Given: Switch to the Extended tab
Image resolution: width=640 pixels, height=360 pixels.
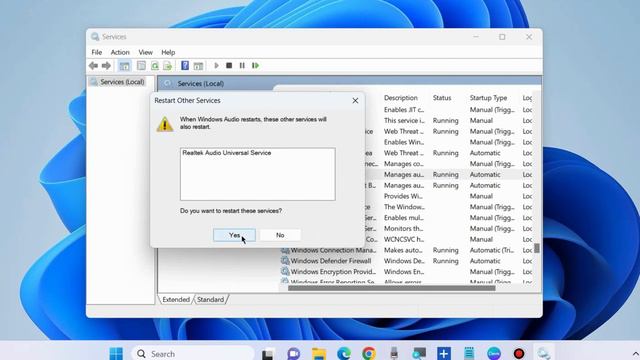Looking at the screenshot, I should [x=176, y=300].
